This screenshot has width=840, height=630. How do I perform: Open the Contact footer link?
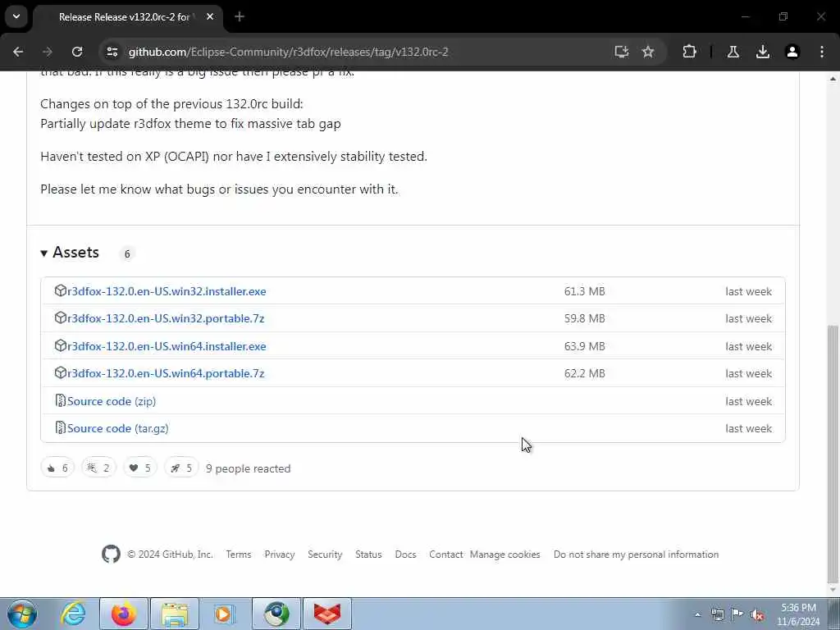coord(445,555)
